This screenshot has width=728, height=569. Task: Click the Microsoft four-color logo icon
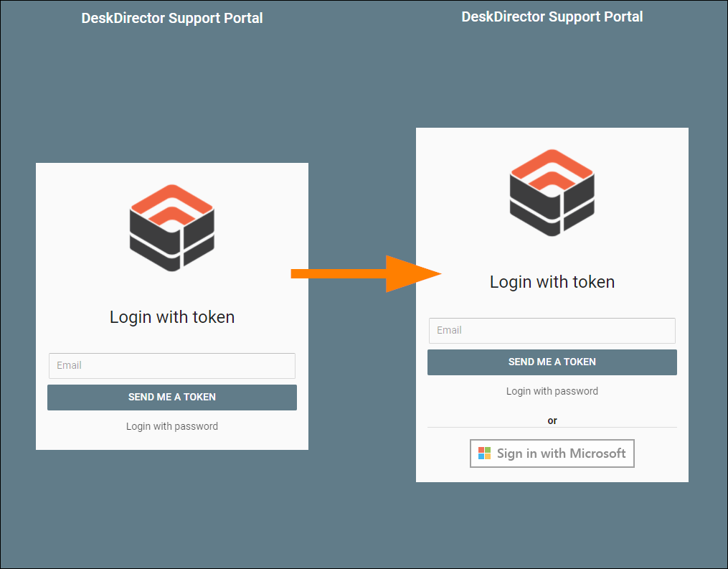(x=484, y=453)
